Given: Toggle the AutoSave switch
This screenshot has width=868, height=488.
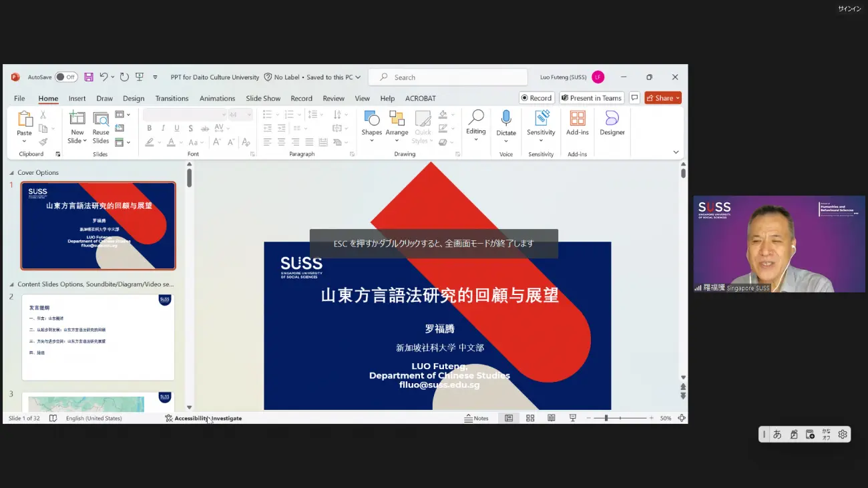Looking at the screenshot, I should [66, 77].
